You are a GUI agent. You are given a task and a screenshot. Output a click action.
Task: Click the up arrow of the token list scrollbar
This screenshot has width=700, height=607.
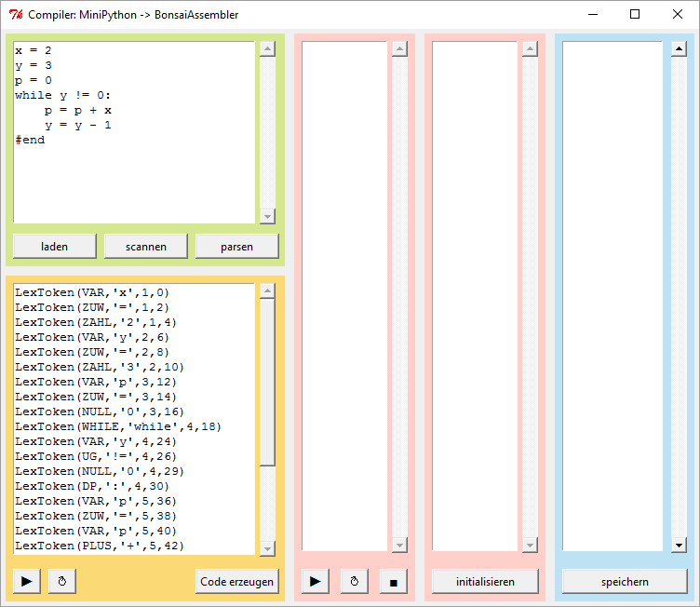267,291
